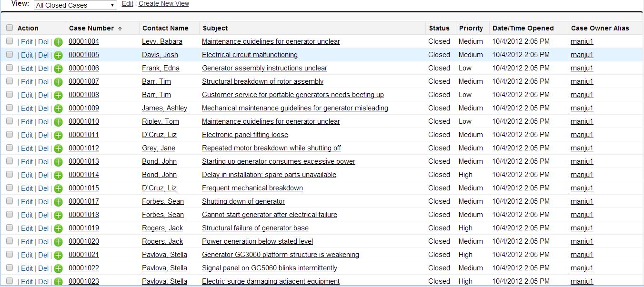Tick the checkbox for case 00001014
644x287 pixels.
(x=10, y=175)
